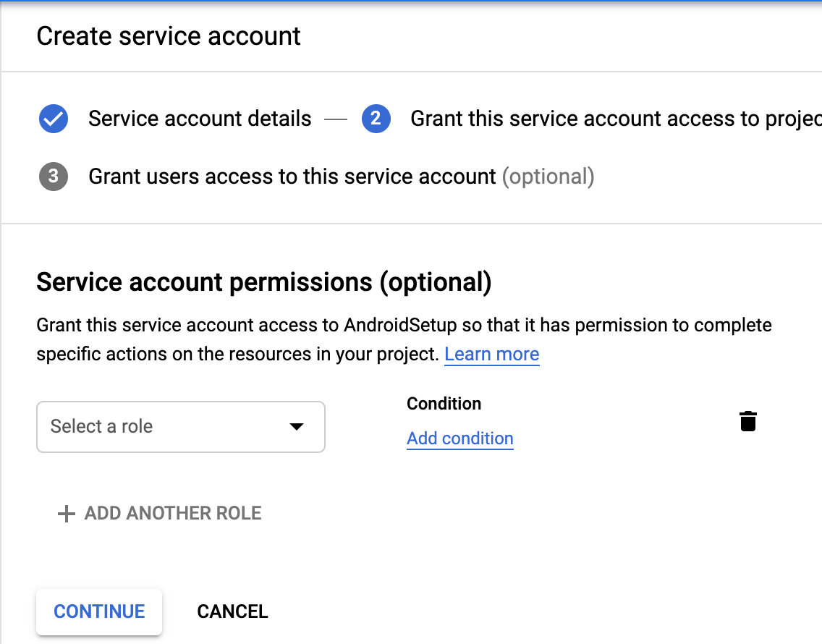Click the step 3 number circle

click(x=54, y=177)
